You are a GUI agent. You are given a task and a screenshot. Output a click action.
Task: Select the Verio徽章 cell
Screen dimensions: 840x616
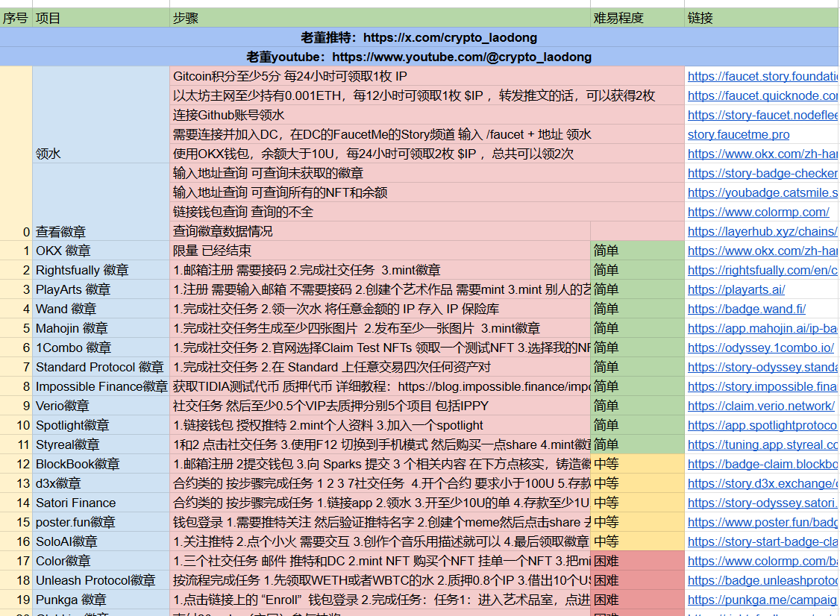(x=101, y=406)
